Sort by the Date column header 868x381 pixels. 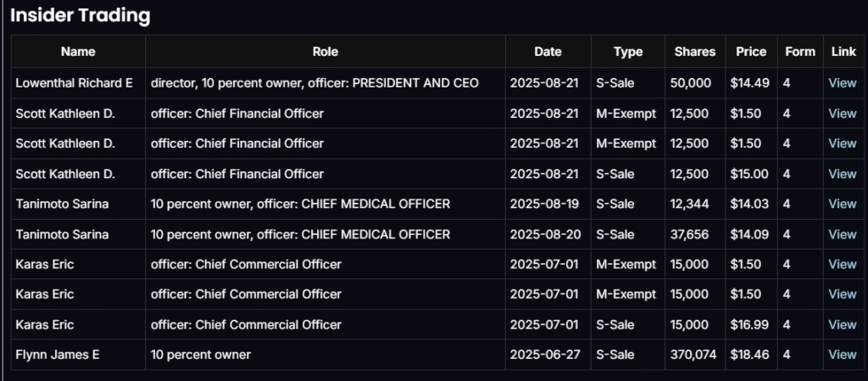(x=548, y=52)
